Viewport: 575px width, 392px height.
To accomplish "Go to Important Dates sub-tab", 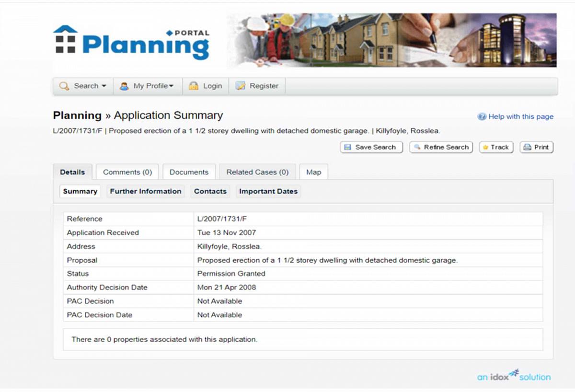I will click(x=268, y=191).
